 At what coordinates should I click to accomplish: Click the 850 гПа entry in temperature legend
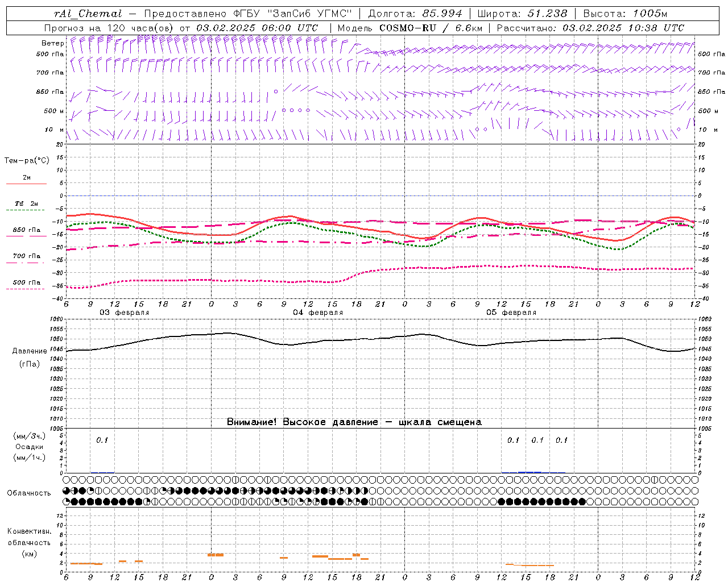(x=27, y=230)
